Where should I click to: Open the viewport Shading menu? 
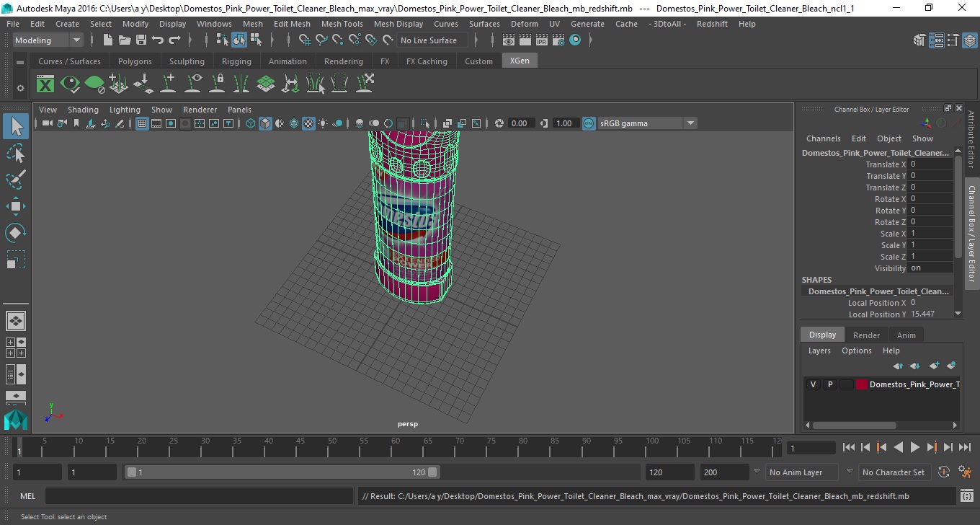[83, 110]
